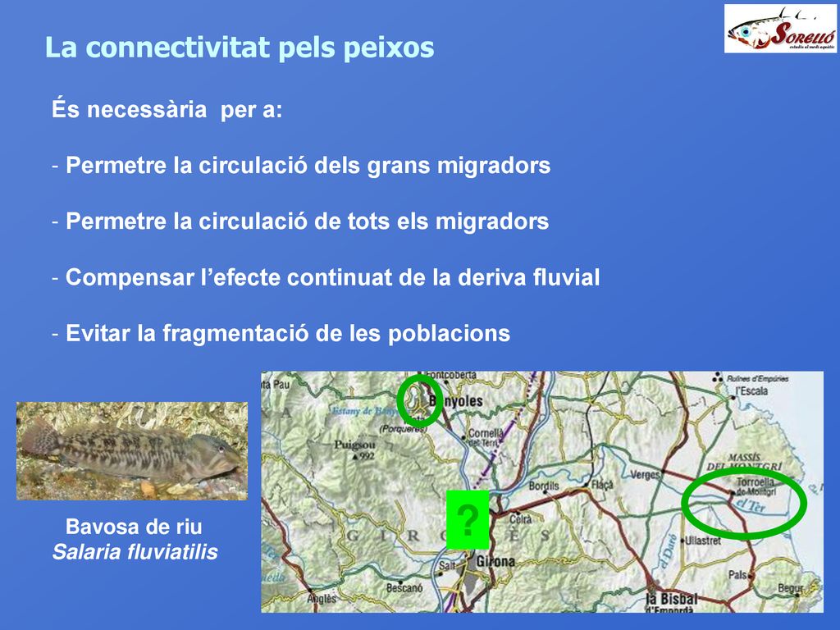
Task: Click the "Pals" label on the map
Action: tap(737, 574)
